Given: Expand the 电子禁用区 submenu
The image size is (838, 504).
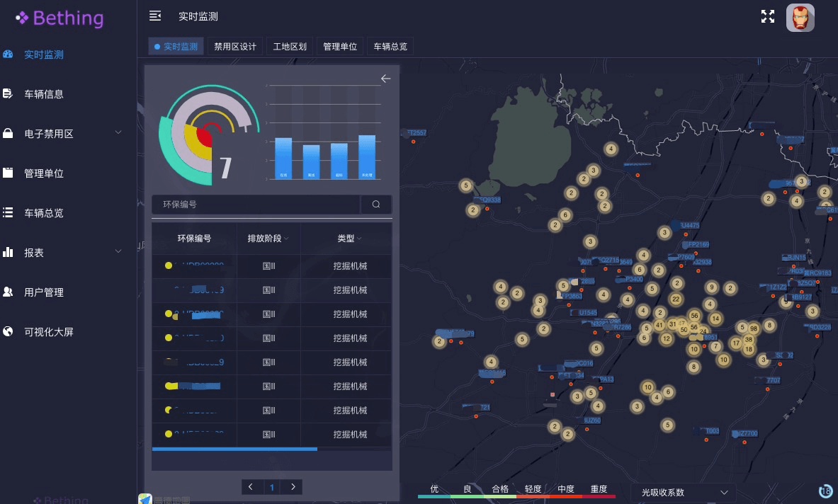Looking at the screenshot, I should [64, 134].
